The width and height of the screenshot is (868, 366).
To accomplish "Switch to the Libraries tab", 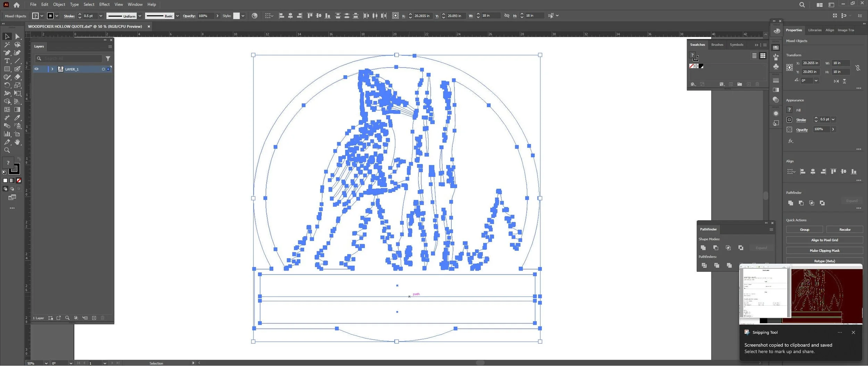I will coord(815,30).
